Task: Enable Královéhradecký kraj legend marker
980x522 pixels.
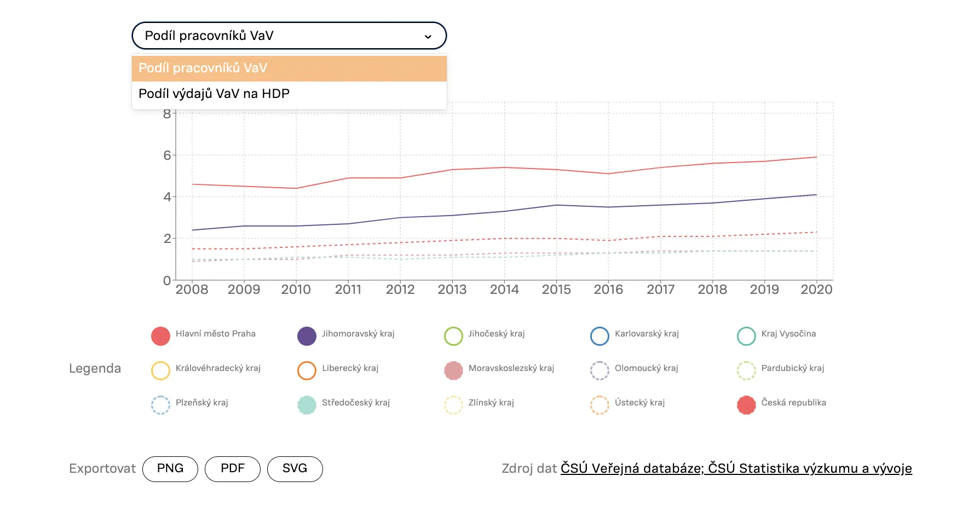Action: 160,370
